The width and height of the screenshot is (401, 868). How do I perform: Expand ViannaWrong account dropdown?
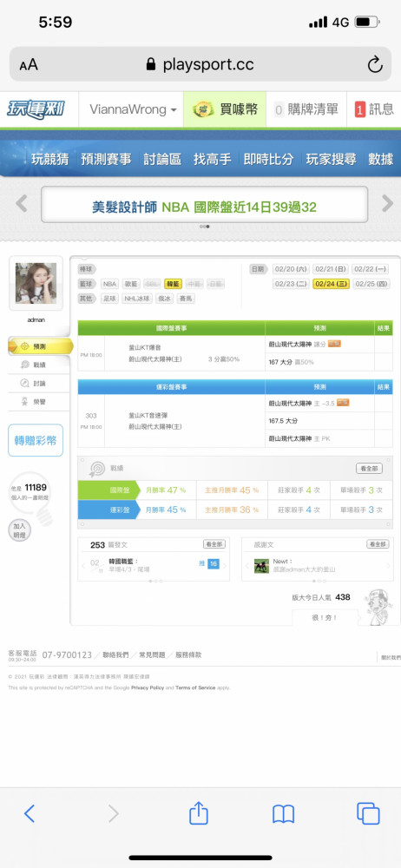(x=133, y=109)
